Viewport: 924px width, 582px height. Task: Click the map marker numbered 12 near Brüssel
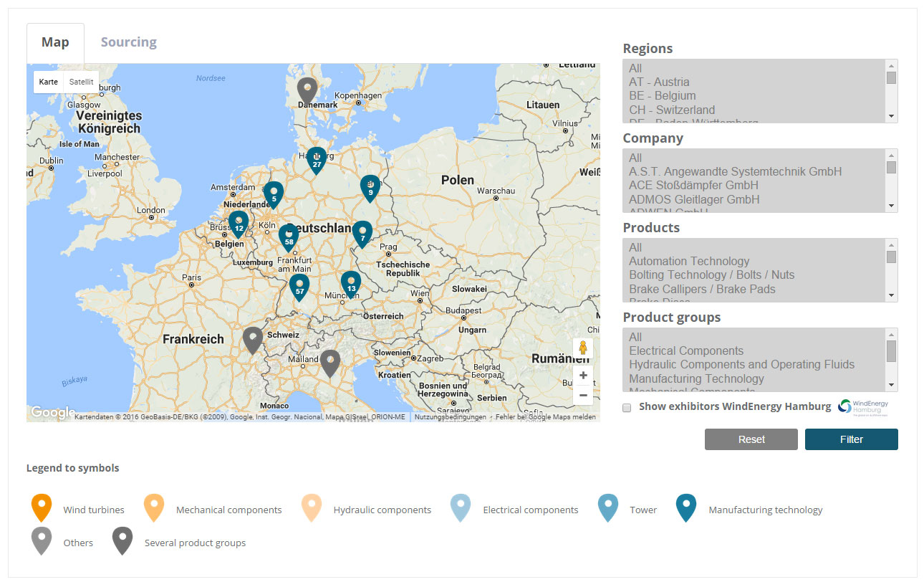(x=239, y=224)
